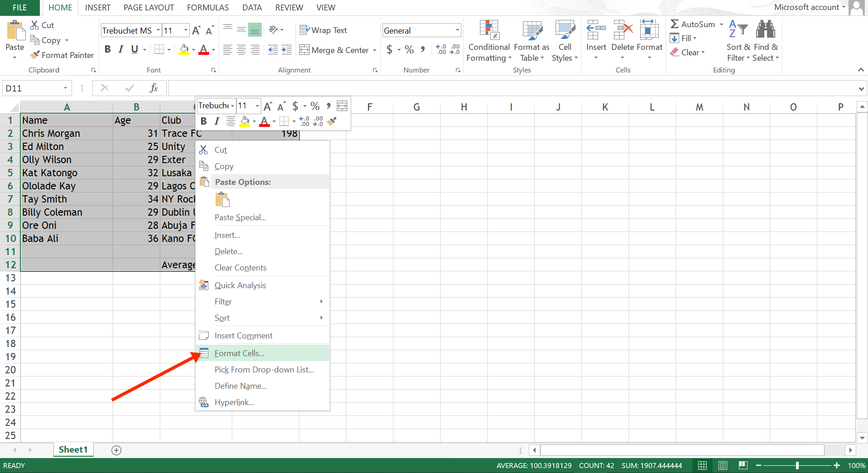Image resolution: width=868 pixels, height=473 pixels.
Task: Click Paste Special in the context menu
Action: [240, 217]
